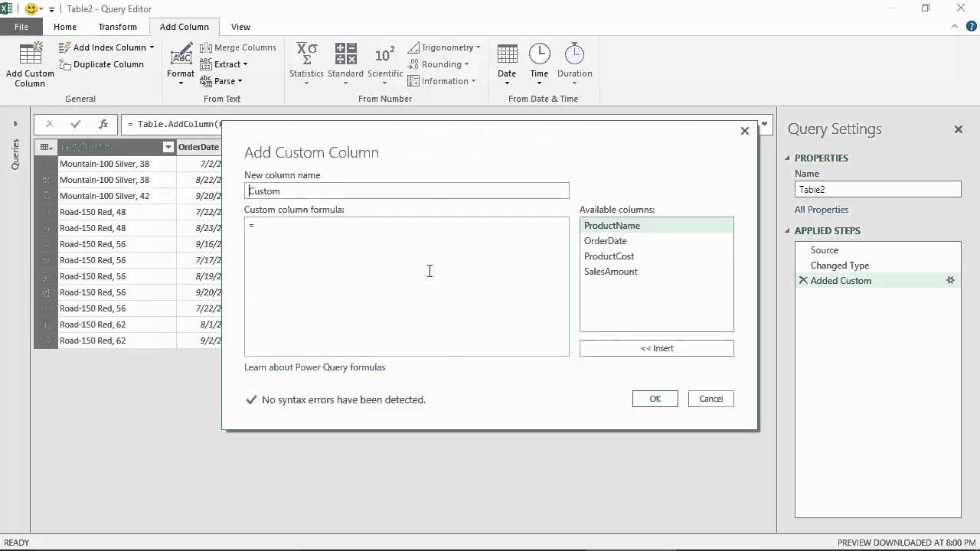
Task: Select the Add Column tab
Action: click(184, 27)
